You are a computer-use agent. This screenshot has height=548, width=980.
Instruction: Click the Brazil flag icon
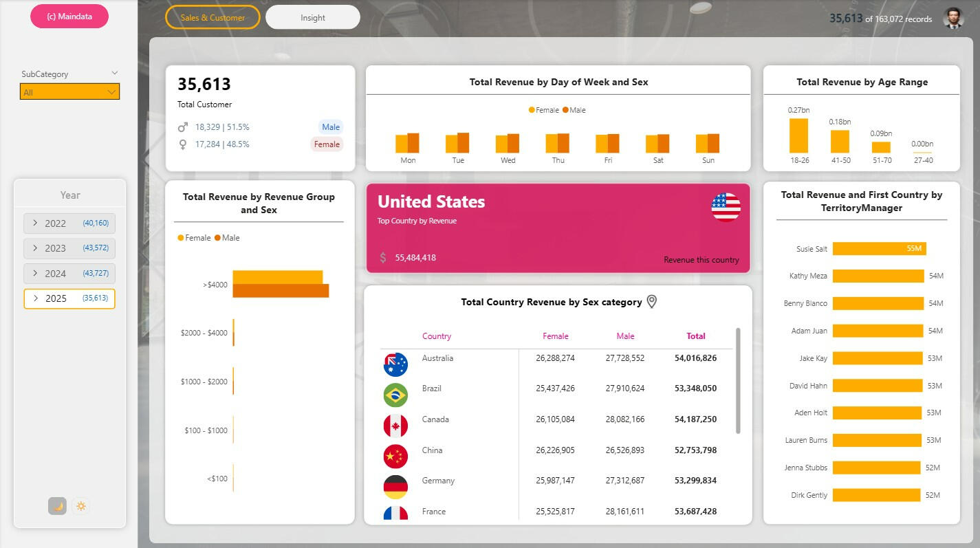click(x=395, y=395)
